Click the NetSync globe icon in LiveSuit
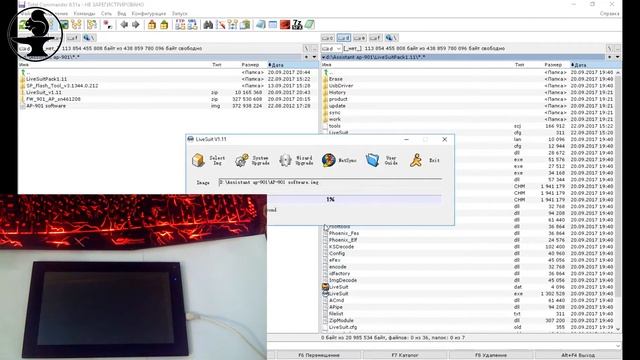Viewport: 640px width, 360px height. (x=329, y=160)
